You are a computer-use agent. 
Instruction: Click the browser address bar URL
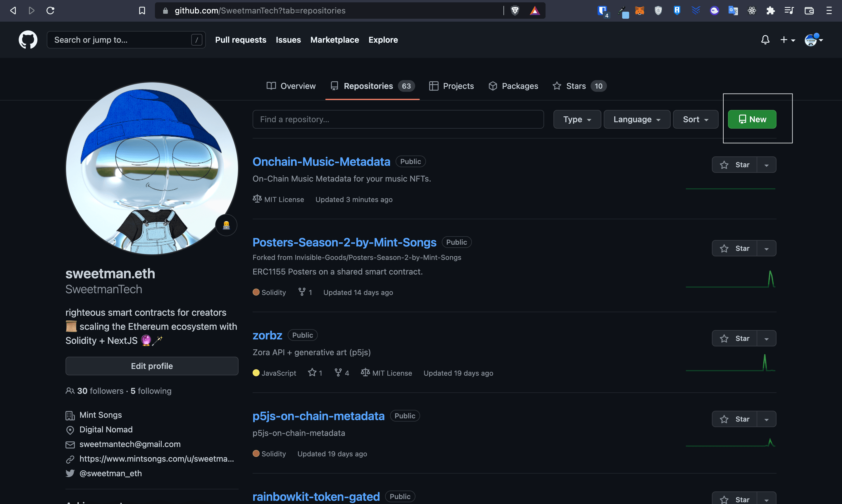(260, 11)
